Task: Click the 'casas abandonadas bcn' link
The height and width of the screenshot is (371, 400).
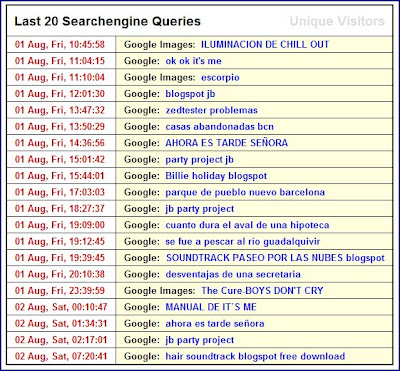Action: click(219, 127)
